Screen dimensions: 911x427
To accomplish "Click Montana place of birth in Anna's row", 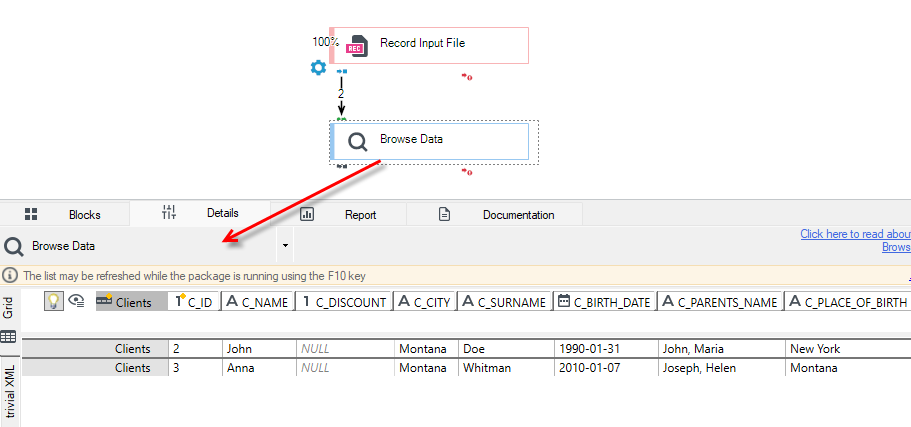I will coord(848,368).
